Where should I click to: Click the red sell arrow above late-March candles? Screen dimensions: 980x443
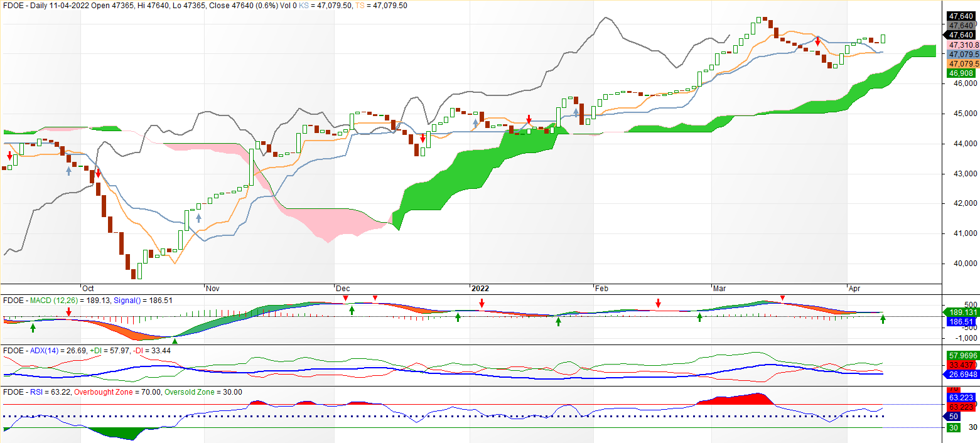pyautogui.click(x=817, y=41)
